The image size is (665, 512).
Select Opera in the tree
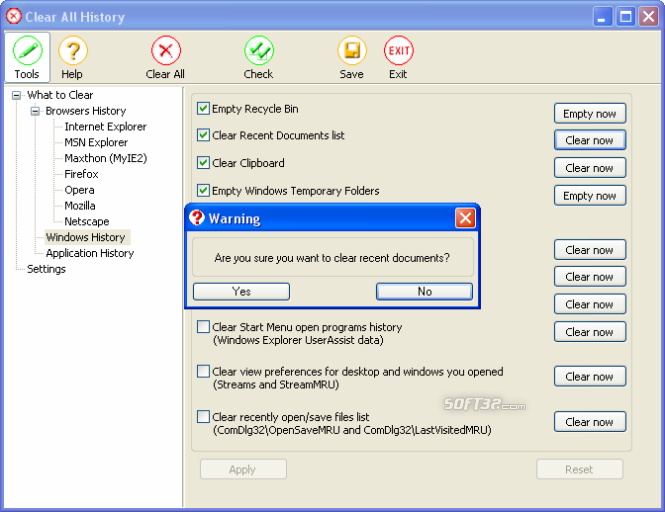tap(79, 190)
